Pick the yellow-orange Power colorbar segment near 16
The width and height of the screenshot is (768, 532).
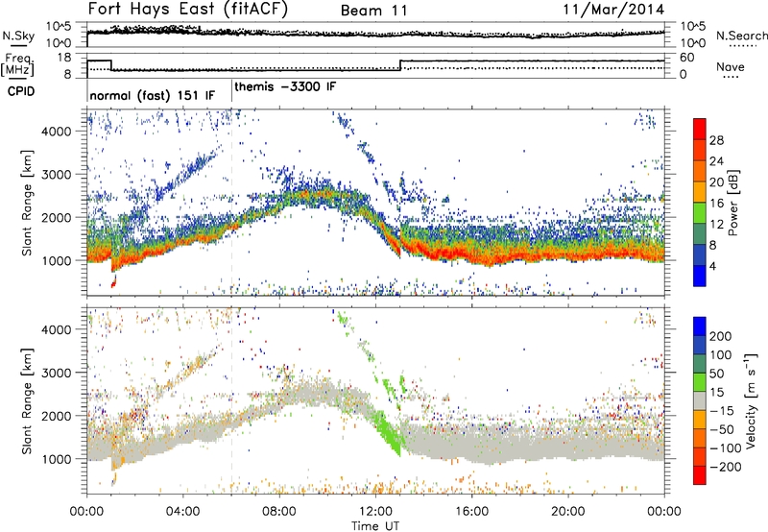pos(700,192)
